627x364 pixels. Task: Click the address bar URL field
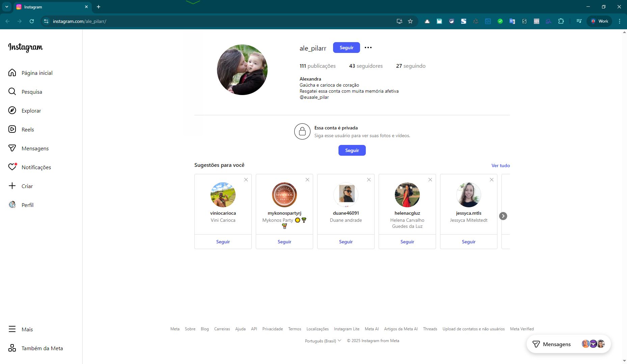click(223, 21)
